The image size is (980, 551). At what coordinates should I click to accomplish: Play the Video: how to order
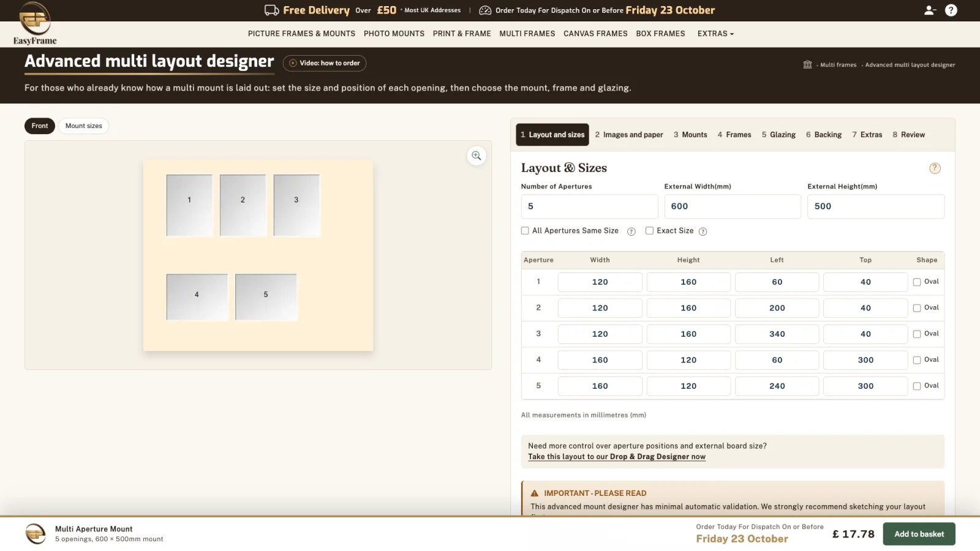pos(325,63)
